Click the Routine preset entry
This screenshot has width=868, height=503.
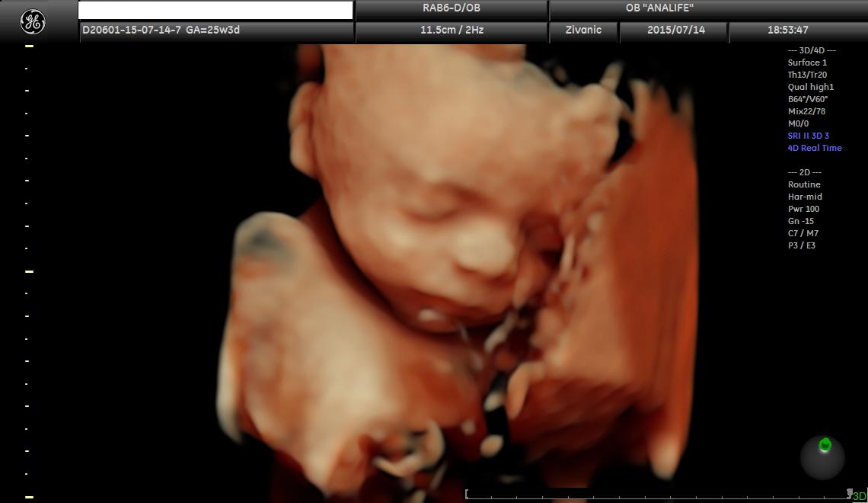[804, 184]
